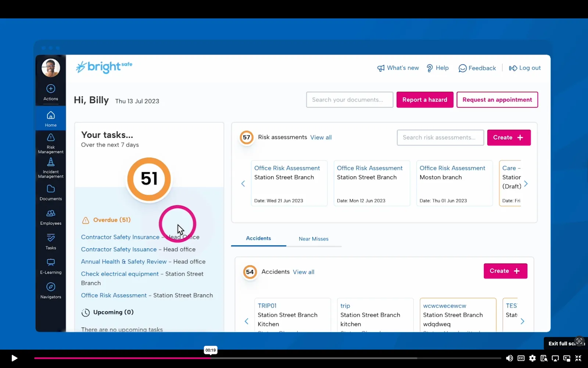Enable picture-in-picture mode icon

[x=567, y=358]
